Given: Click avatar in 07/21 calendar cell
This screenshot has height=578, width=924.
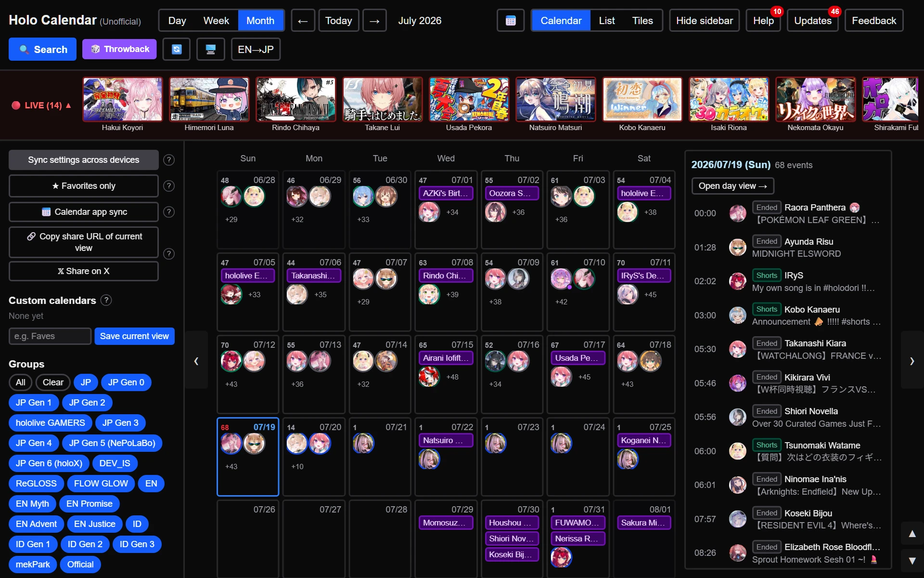Looking at the screenshot, I should 363,443.
